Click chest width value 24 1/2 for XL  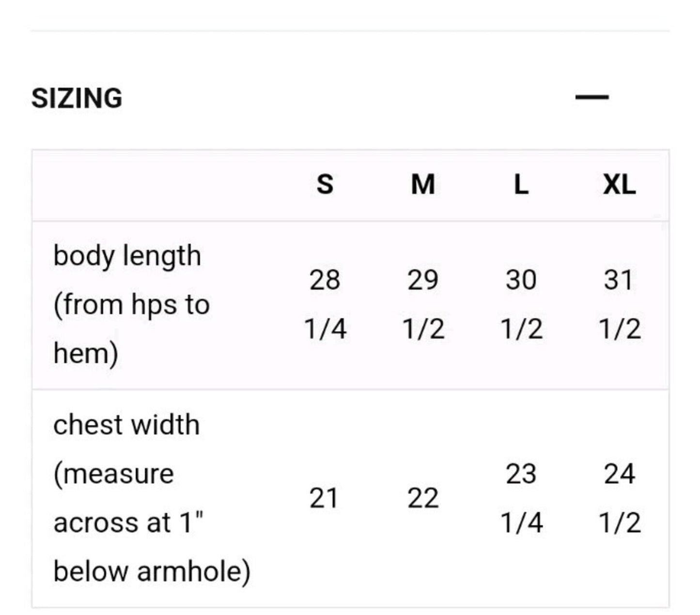[619, 498]
